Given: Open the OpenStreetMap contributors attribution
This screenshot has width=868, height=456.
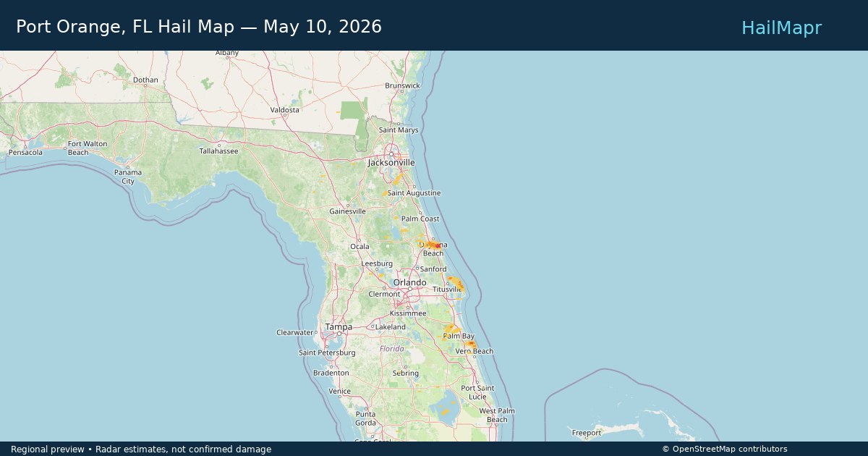Looking at the screenshot, I should 725,449.
